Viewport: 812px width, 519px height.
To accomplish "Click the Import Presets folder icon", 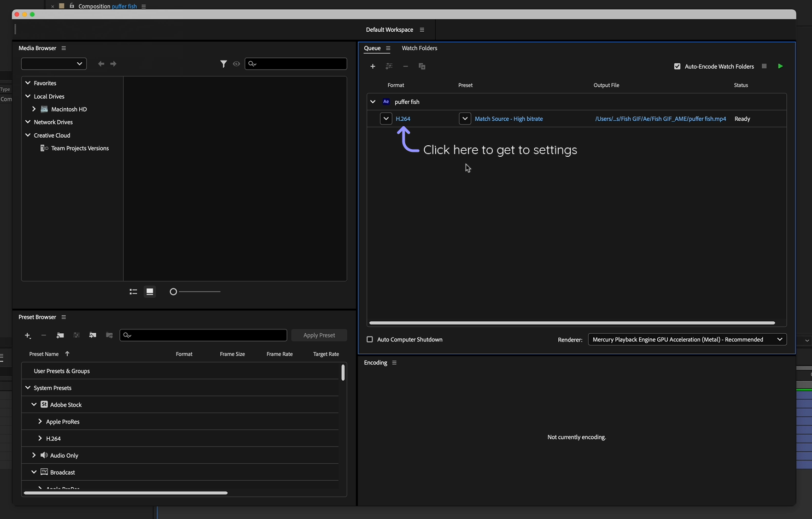I will tap(92, 335).
